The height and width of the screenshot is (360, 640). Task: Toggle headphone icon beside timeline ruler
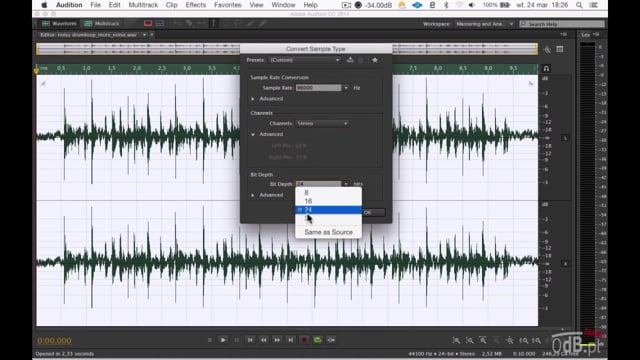[546, 68]
